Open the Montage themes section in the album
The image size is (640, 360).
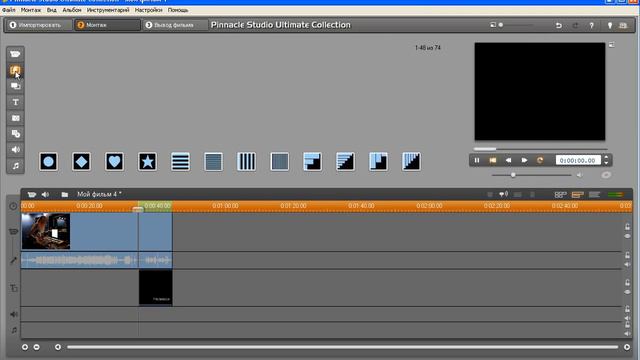click(15, 86)
